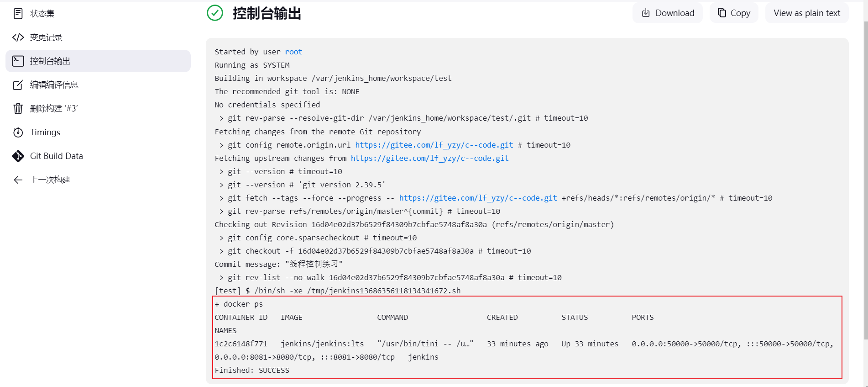The image size is (868, 387).
Task: Click the '/bin/sh -xe' script line
Action: point(338,291)
